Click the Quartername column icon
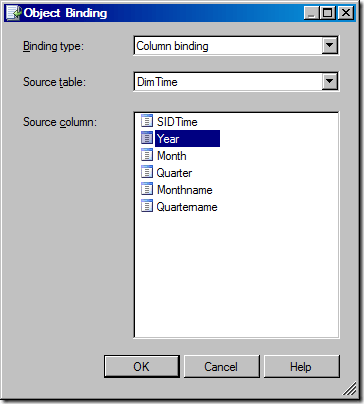Image resolution: width=364 pixels, height=404 pixels. 147,206
